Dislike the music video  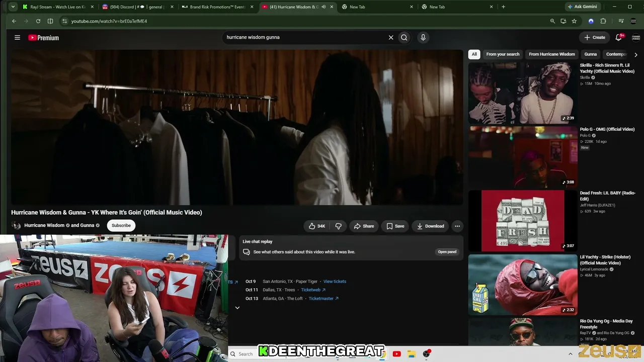(x=339, y=226)
